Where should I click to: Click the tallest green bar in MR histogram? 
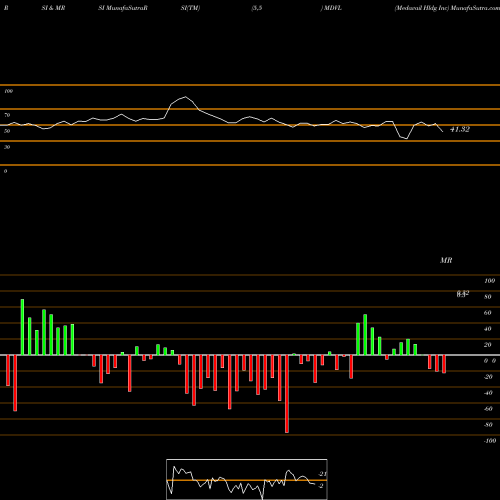coord(22,327)
